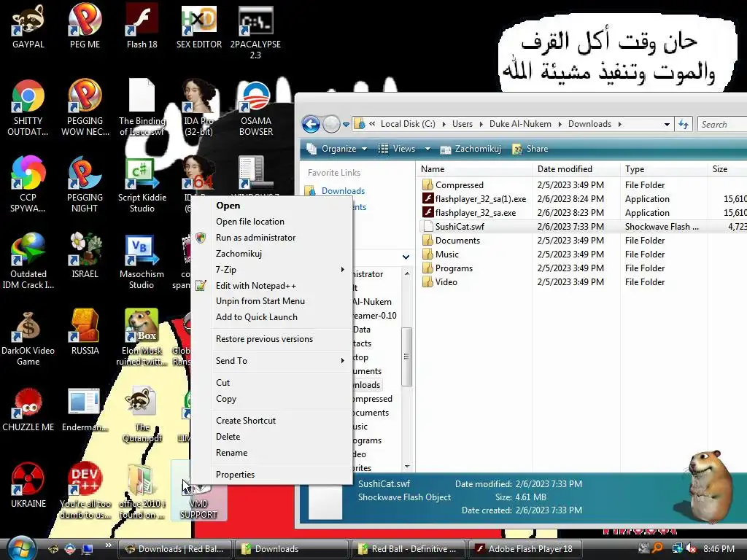747x560 pixels.
Task: Click the Share toolbar button
Action: click(530, 149)
